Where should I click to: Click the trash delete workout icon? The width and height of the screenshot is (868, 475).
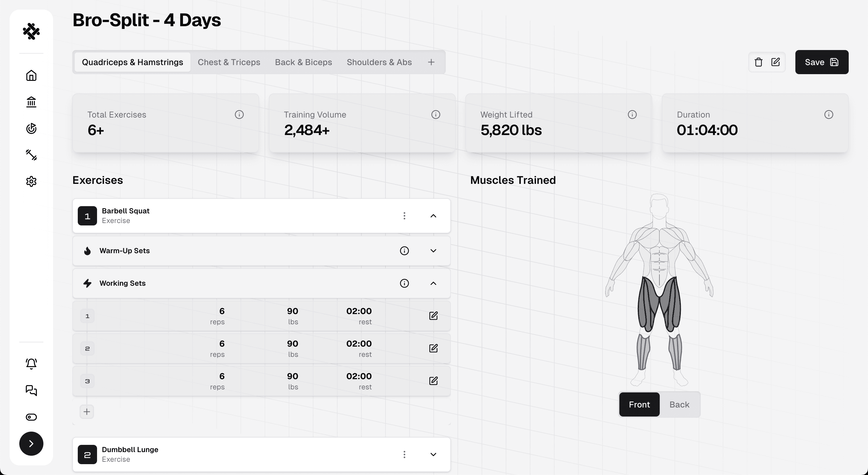[x=758, y=62]
